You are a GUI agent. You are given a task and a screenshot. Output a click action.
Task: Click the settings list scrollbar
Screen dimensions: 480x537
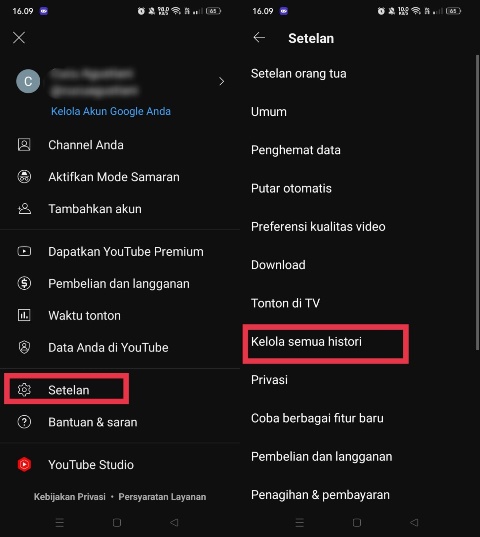477,202
